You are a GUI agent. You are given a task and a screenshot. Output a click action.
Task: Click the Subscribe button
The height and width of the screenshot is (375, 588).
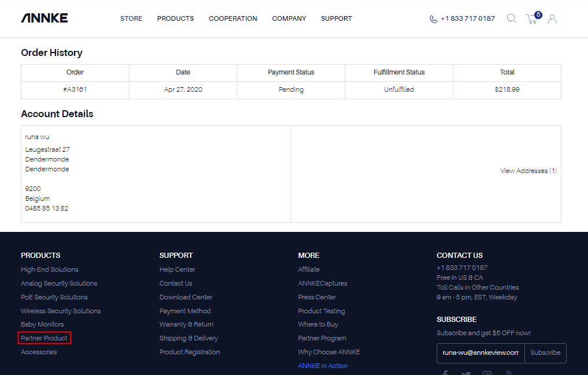click(x=546, y=353)
